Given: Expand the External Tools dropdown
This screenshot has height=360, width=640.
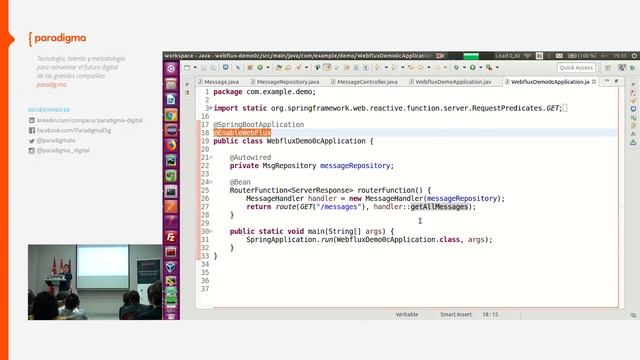Looking at the screenshot, I should tap(497, 68).
